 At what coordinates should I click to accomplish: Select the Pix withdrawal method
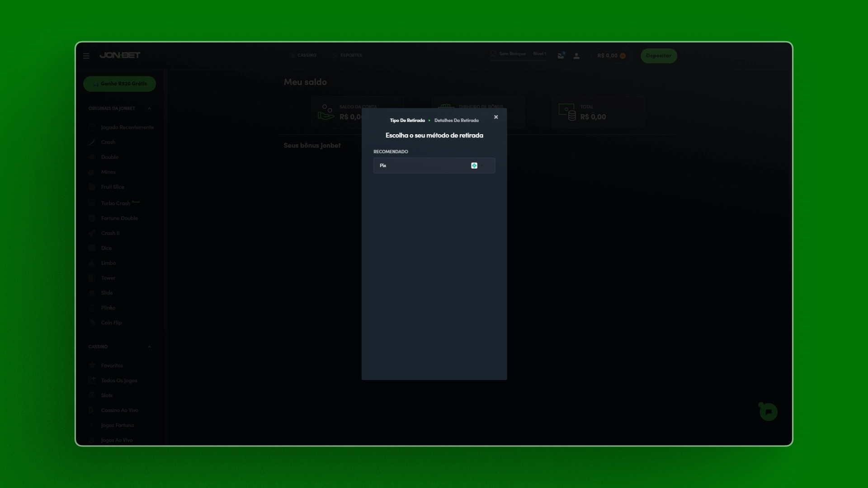pos(434,165)
